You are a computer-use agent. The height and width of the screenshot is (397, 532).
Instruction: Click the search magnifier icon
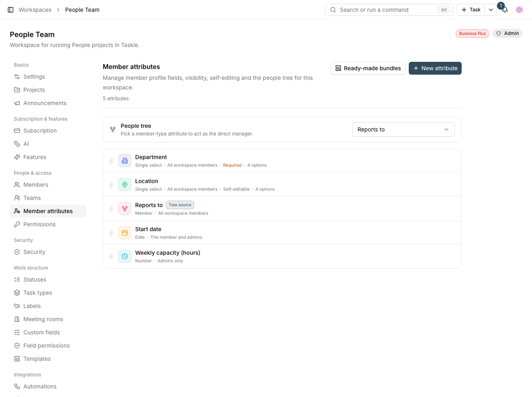pyautogui.click(x=333, y=10)
